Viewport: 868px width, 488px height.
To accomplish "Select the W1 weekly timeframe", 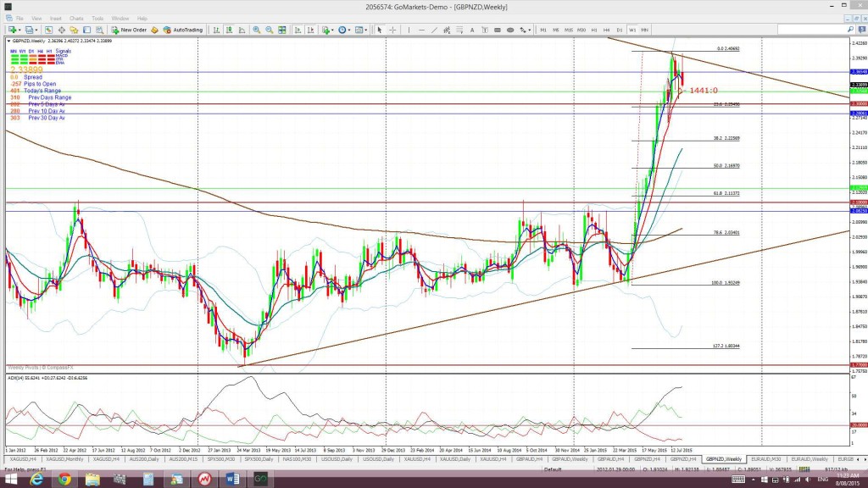I will (x=632, y=30).
